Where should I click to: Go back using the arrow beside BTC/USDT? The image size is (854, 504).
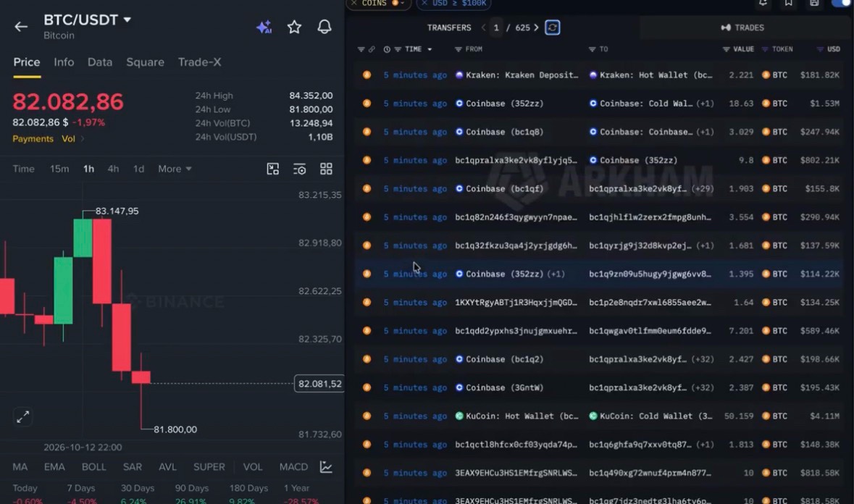(21, 27)
